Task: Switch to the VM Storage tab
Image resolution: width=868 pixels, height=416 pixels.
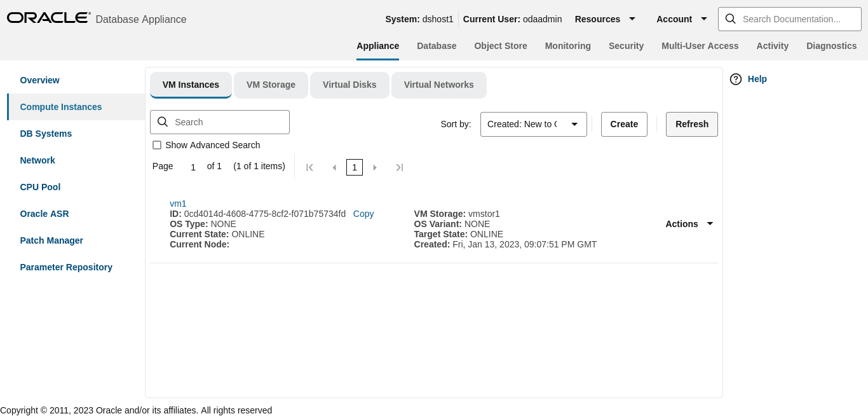Action: [271, 85]
